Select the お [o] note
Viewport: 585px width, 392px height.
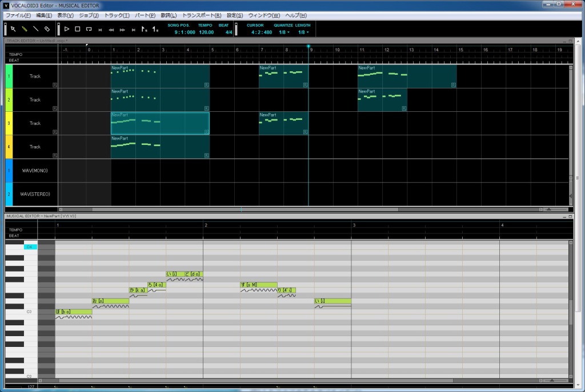point(110,301)
